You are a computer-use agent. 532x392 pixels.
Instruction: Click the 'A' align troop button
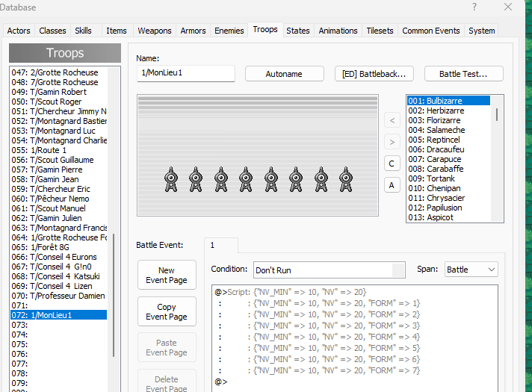point(392,185)
